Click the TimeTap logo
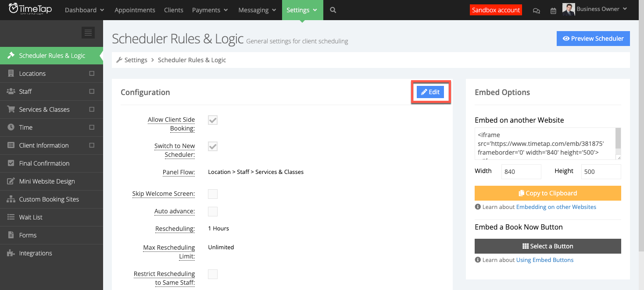The image size is (644, 290). coord(30,9)
